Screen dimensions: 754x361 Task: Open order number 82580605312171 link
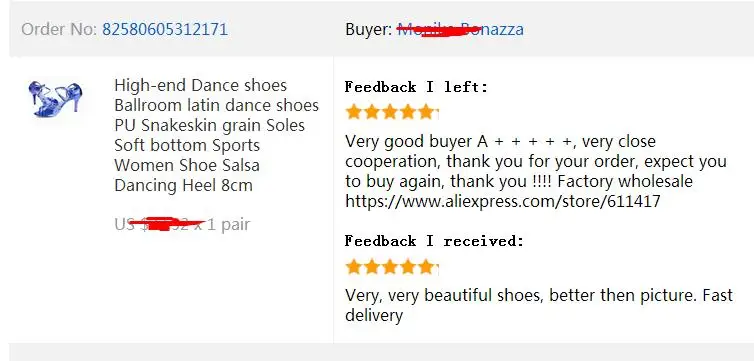point(164,29)
